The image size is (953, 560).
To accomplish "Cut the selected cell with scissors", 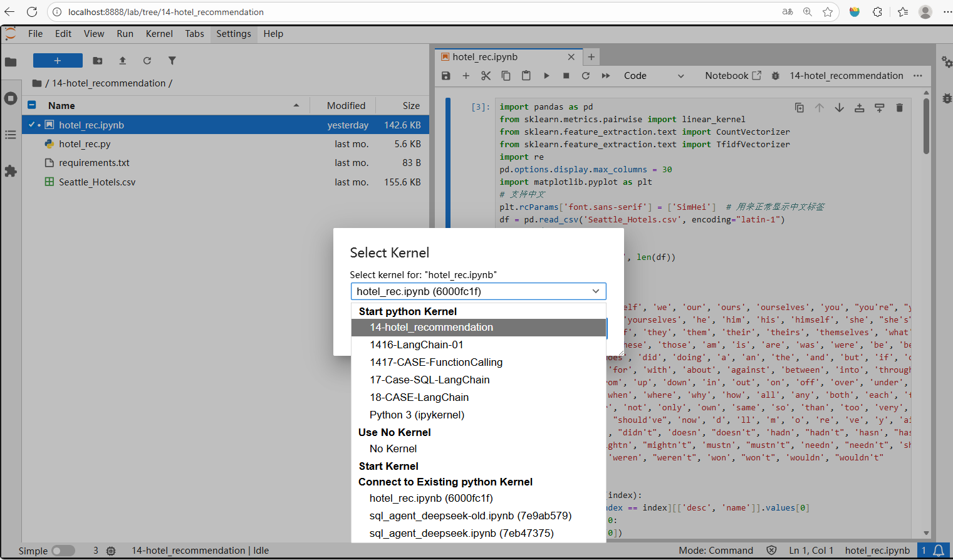I will [486, 76].
